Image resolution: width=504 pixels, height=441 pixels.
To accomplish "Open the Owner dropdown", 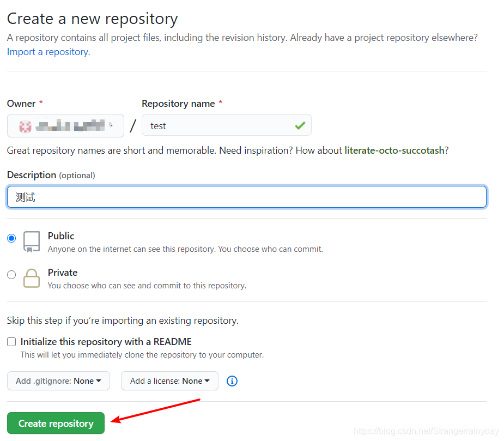I will point(65,126).
